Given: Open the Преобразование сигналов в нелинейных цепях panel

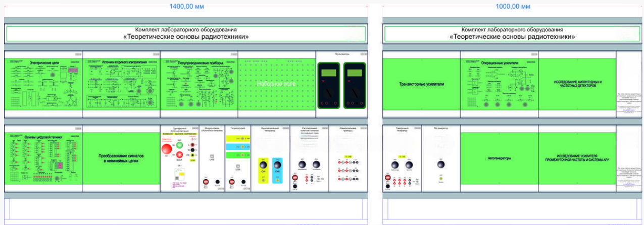Looking at the screenshot, I should (x=121, y=158).
